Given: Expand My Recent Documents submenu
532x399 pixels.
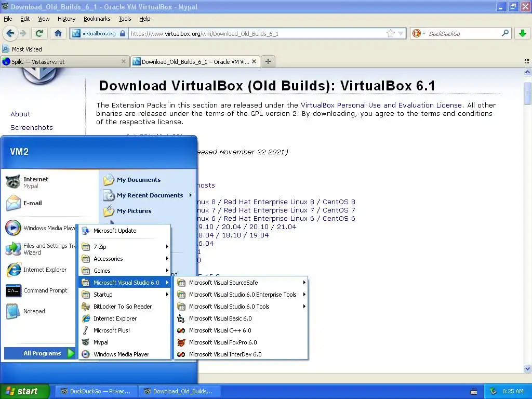Looking at the screenshot, I should click(x=148, y=195).
